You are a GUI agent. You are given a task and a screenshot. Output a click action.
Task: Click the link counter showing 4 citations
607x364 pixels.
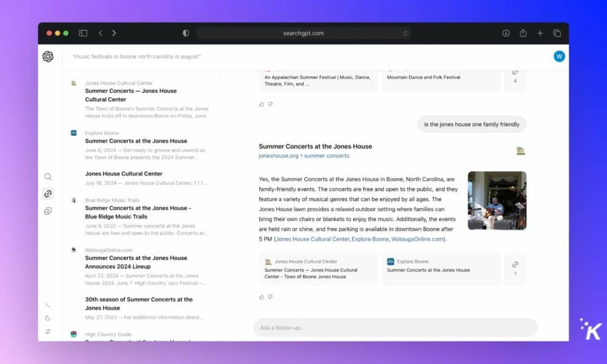click(515, 78)
